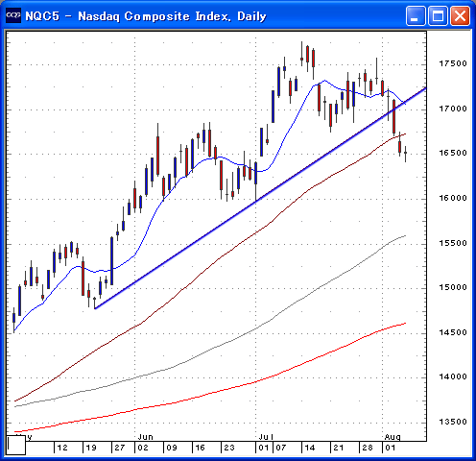Click the Aug month label
Viewport: 476px width, 461px height.
point(393,437)
